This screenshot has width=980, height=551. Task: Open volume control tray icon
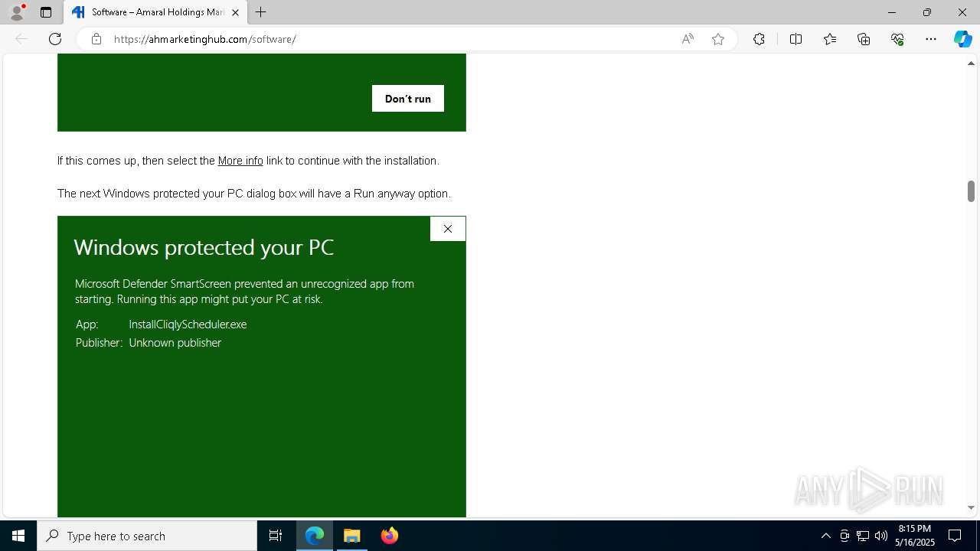pyautogui.click(x=881, y=536)
